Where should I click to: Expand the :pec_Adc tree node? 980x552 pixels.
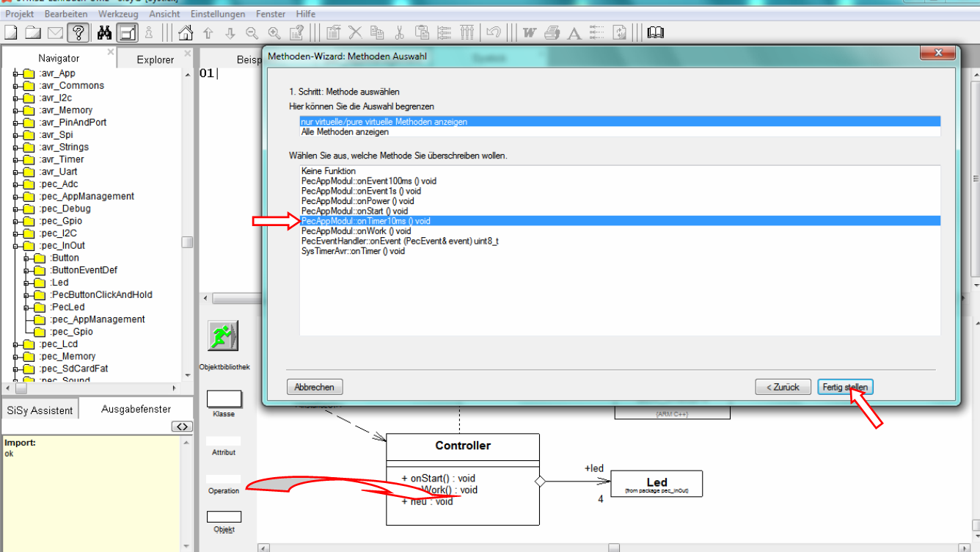[15, 184]
